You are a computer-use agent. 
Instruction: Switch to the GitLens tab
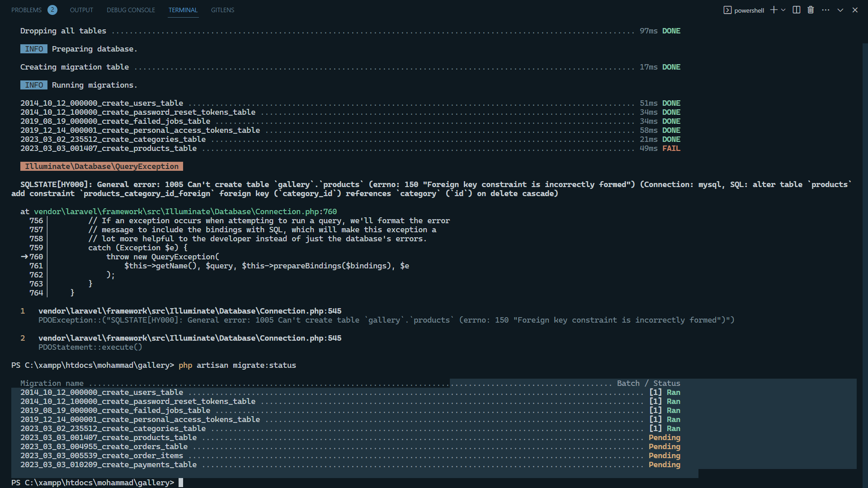coord(222,10)
